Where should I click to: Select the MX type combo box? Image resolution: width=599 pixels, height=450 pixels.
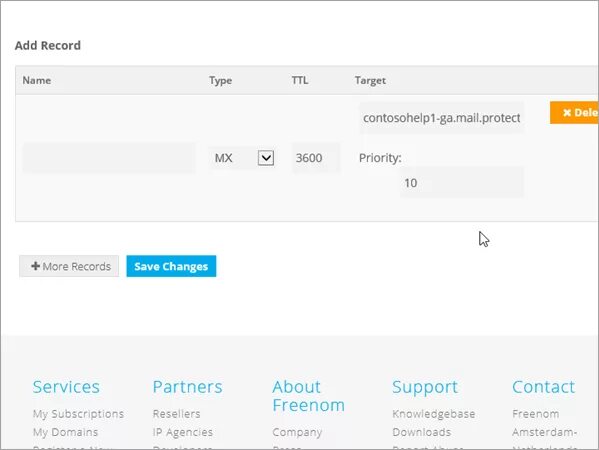(x=243, y=158)
